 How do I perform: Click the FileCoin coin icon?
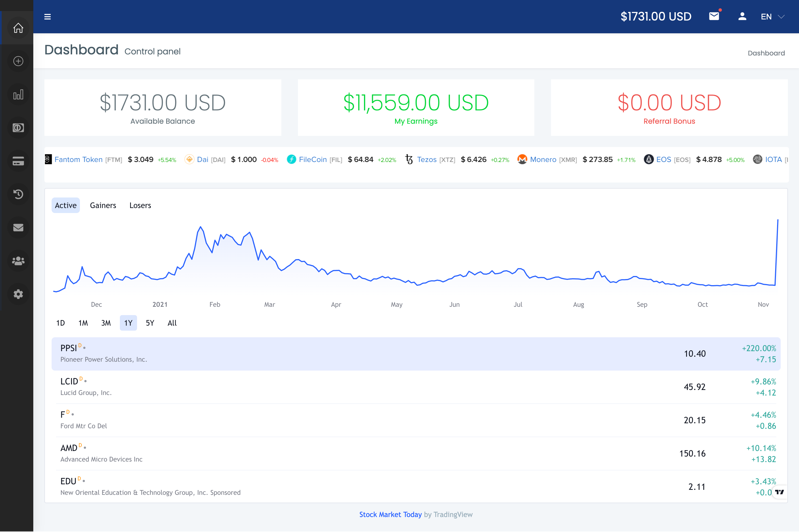point(291,159)
